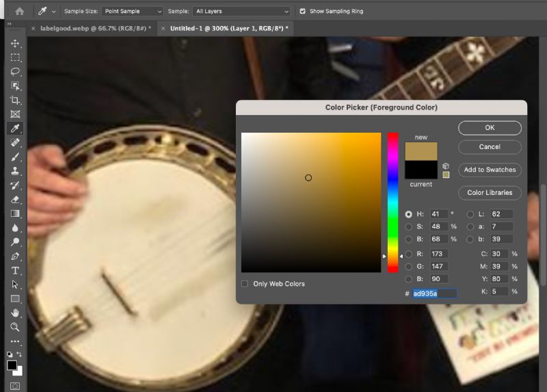Select the Pen tool
Viewport: 547px width, 392px height.
(x=15, y=257)
